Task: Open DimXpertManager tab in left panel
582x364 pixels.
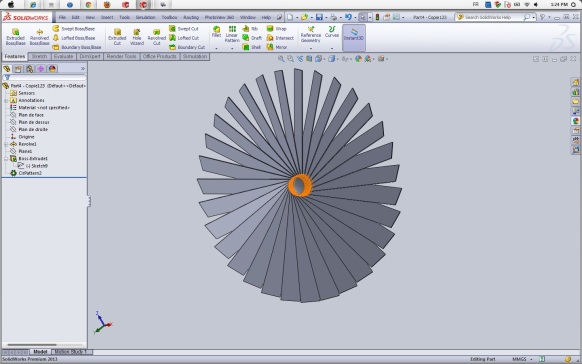Action: point(40,69)
